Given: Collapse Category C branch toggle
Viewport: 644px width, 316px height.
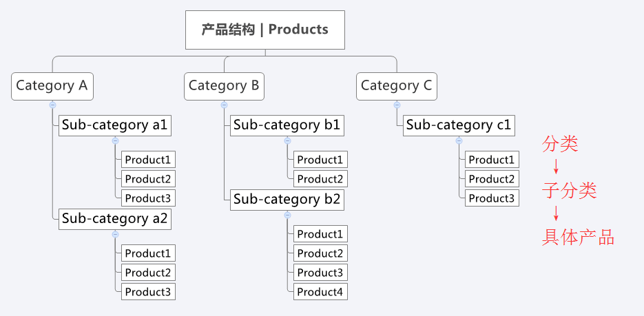Looking at the screenshot, I should (397, 105).
